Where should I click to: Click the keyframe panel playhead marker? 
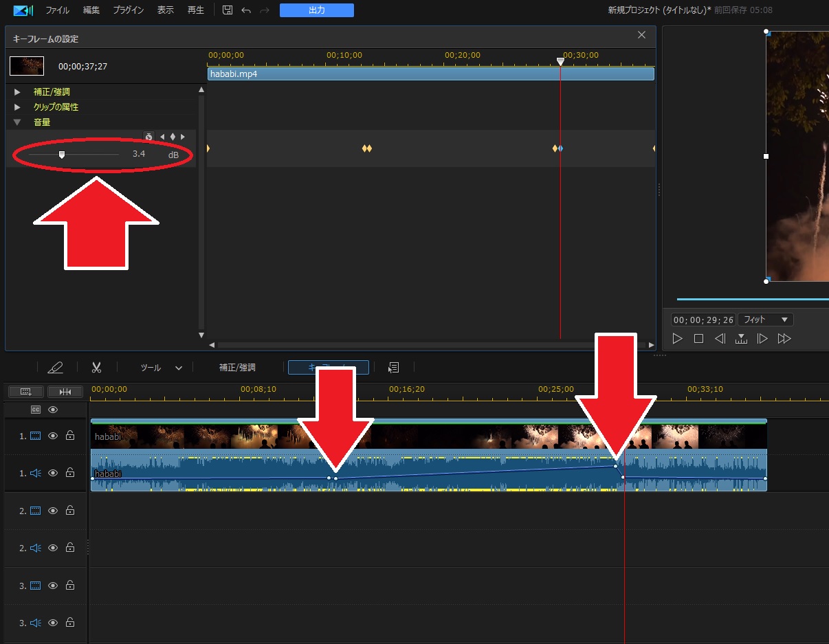pyautogui.click(x=560, y=62)
